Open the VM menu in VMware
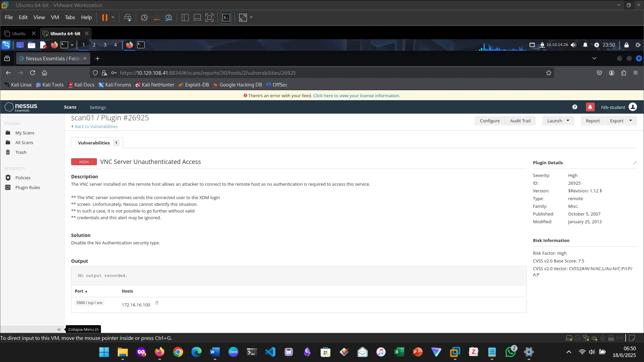Image resolution: width=644 pixels, height=362 pixels. point(55,17)
